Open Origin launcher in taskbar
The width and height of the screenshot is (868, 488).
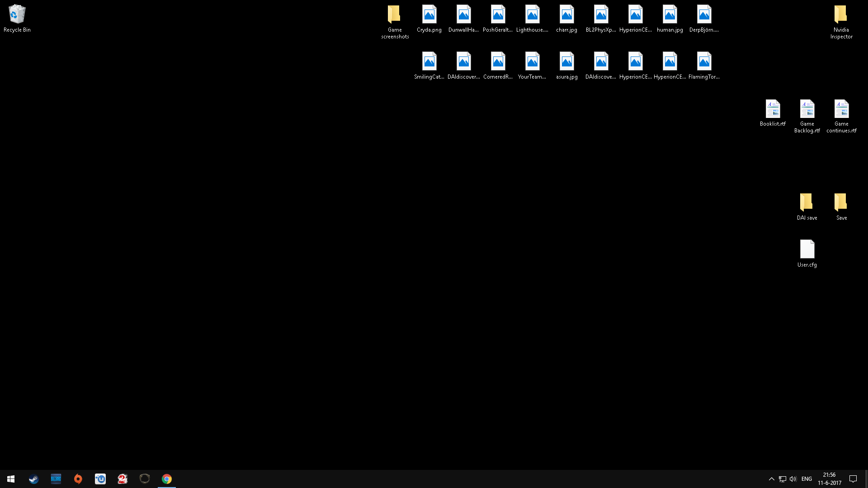click(x=78, y=479)
